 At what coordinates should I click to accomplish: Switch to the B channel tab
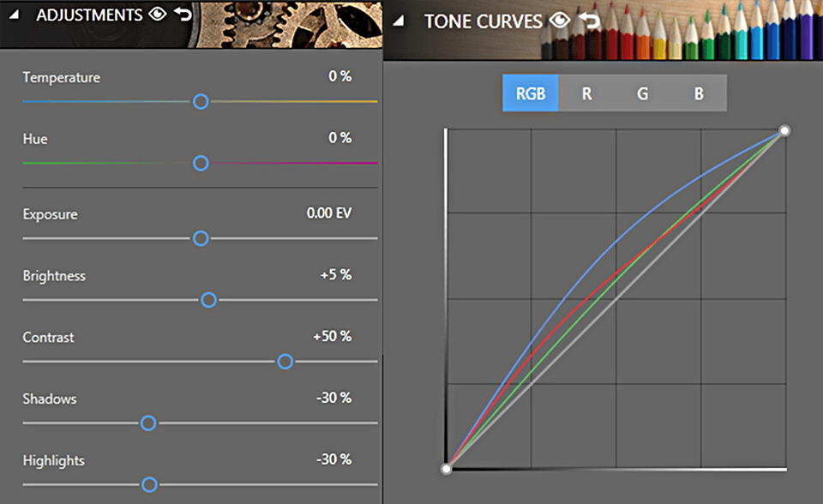click(x=699, y=93)
